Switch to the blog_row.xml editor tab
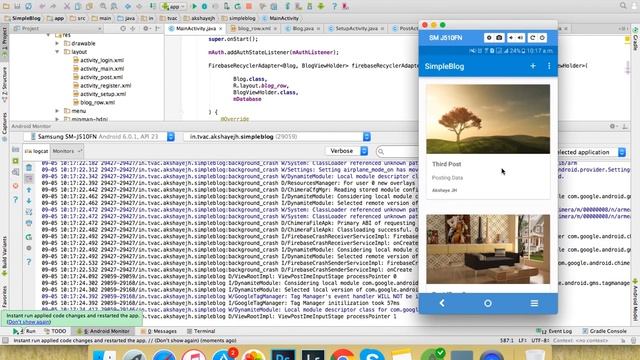This screenshot has width=640, height=360. (254, 29)
